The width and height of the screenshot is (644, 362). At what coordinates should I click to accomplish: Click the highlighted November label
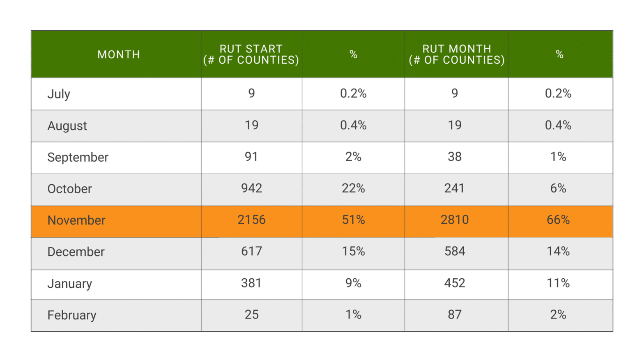76,220
